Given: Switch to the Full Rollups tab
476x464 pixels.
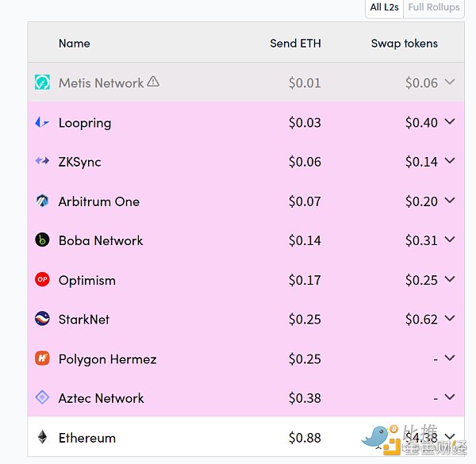Looking at the screenshot, I should pos(434,7).
